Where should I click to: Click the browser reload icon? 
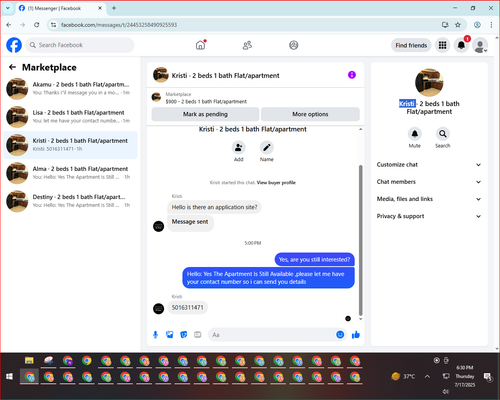pyautogui.click(x=37, y=25)
